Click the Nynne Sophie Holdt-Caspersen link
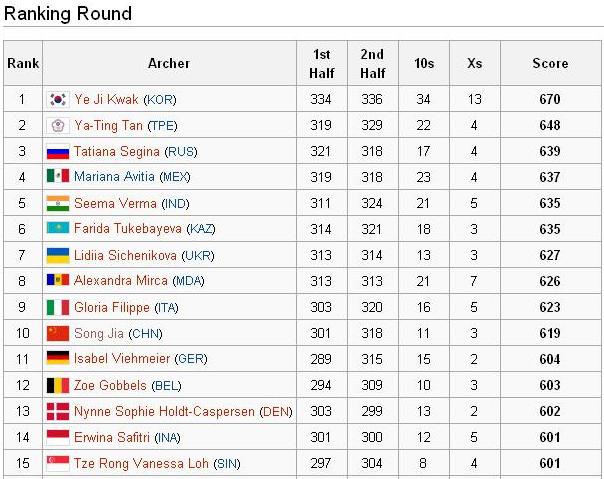Screen dimensions: 604x479 click(x=165, y=411)
